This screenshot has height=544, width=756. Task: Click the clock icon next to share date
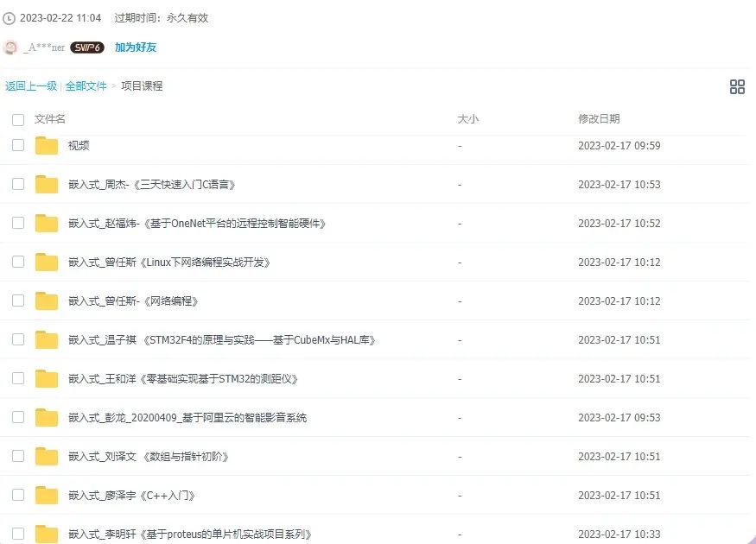point(10,18)
